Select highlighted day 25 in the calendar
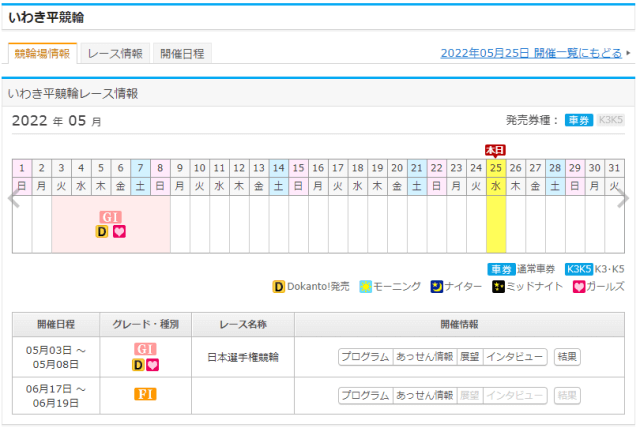Image resolution: width=640 pixels, height=428 pixels. 495,168
